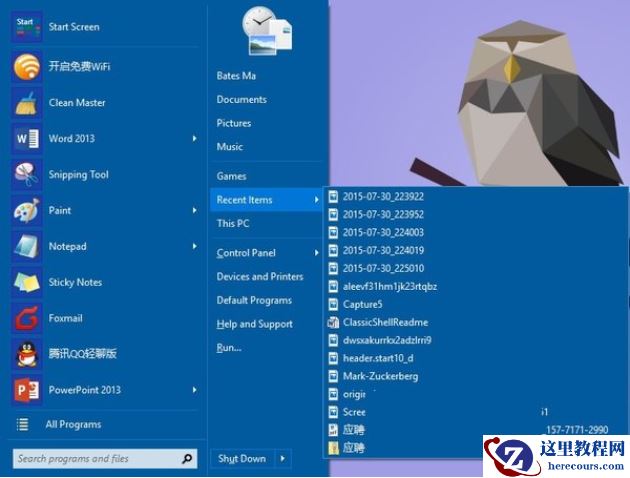Expand the Word 2013 jump list arrow
The image size is (630, 478).
click(x=194, y=139)
